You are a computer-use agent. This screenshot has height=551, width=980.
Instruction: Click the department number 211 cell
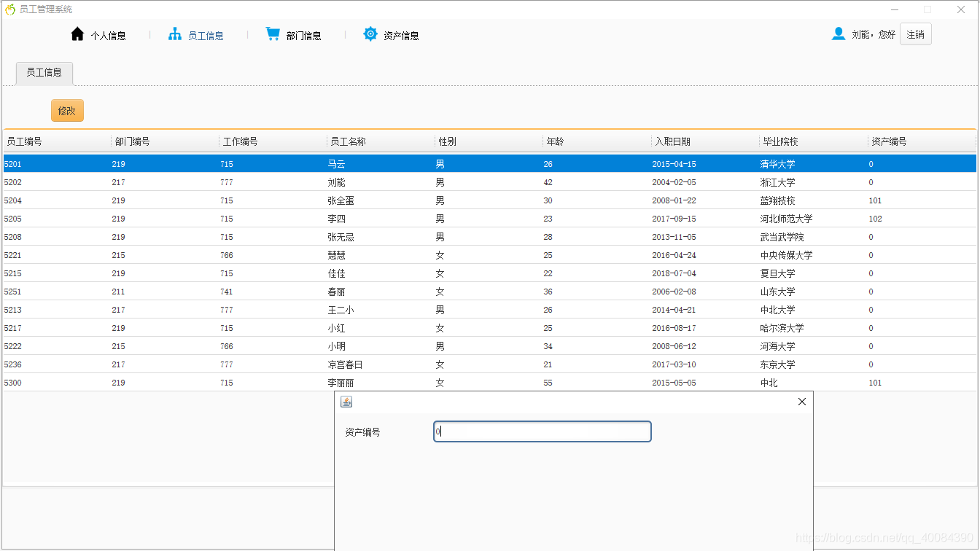(166, 292)
